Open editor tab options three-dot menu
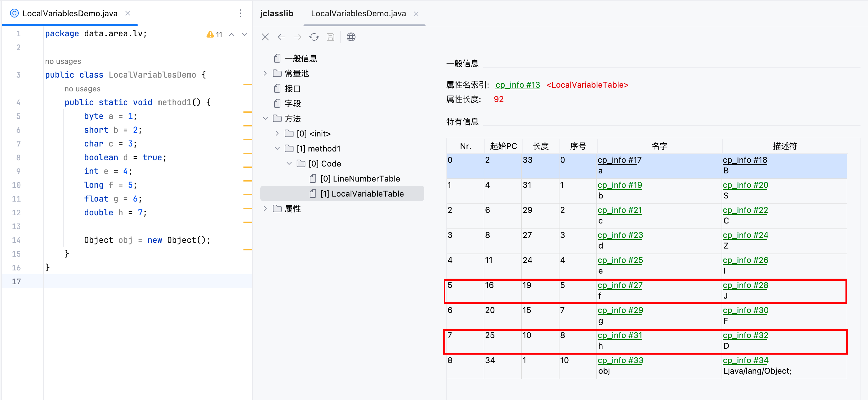868x400 pixels. click(x=240, y=13)
